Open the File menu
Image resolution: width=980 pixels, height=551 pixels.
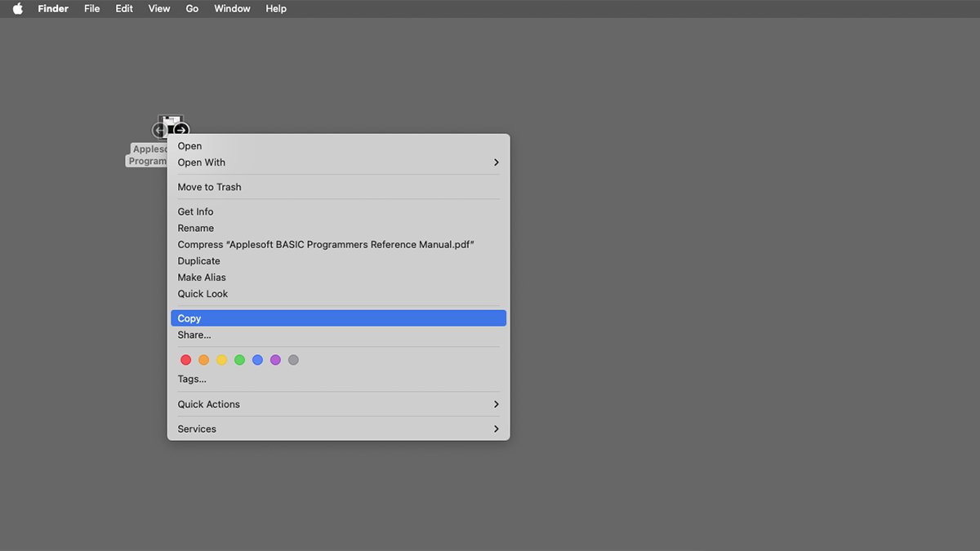point(92,8)
